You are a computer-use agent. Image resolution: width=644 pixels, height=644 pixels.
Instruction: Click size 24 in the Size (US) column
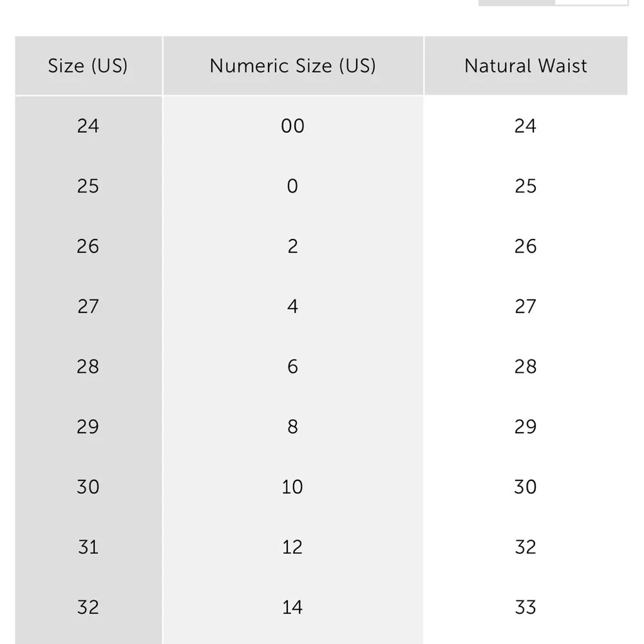(x=88, y=126)
